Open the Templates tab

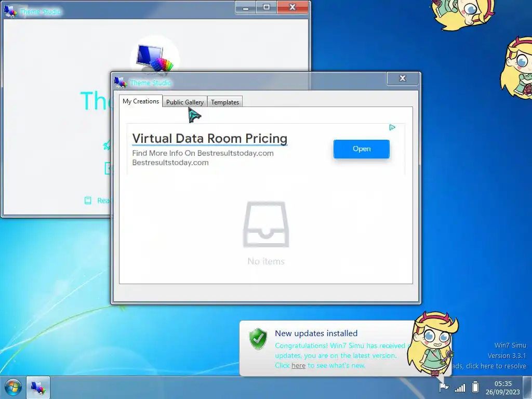(x=225, y=102)
